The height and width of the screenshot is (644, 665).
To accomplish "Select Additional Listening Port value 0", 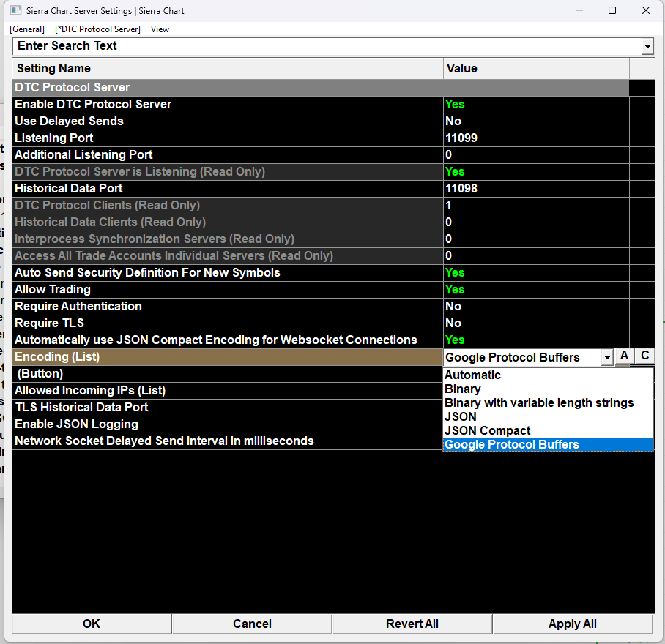I will tap(536, 154).
